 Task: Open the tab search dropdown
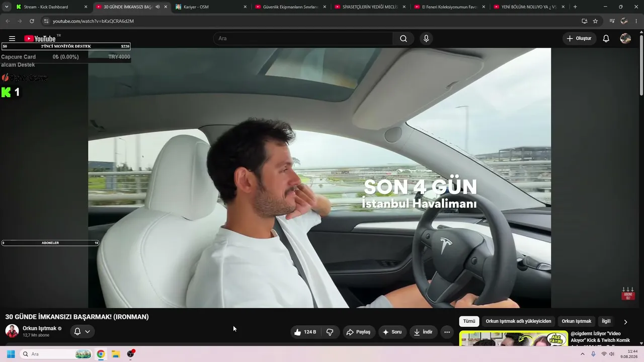tap(7, 7)
